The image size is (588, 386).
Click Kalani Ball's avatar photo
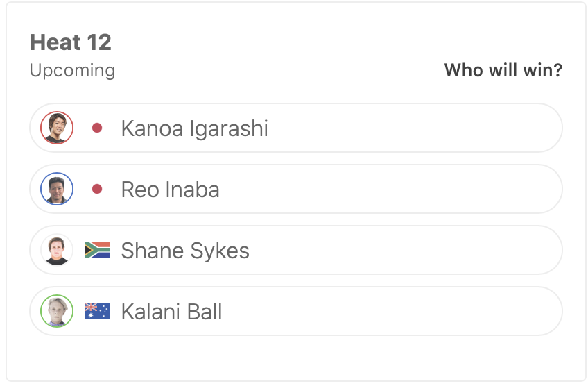pyautogui.click(x=57, y=311)
